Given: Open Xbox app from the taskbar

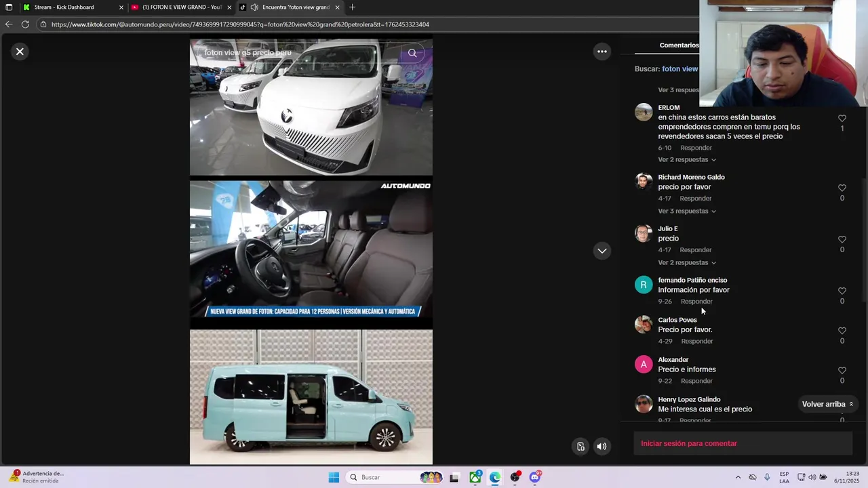Looking at the screenshot, I should pyautogui.click(x=475, y=477).
